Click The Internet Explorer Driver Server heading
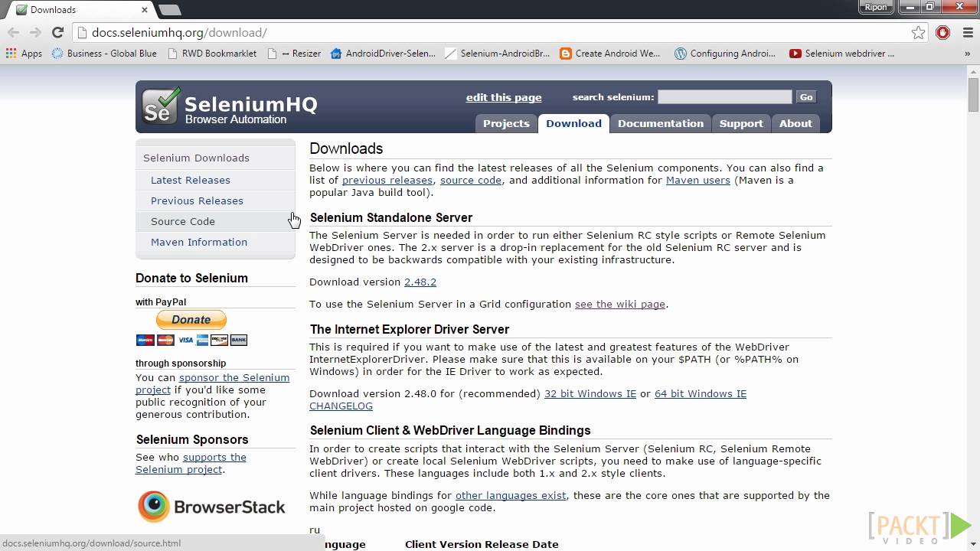The image size is (980, 551). (410, 329)
